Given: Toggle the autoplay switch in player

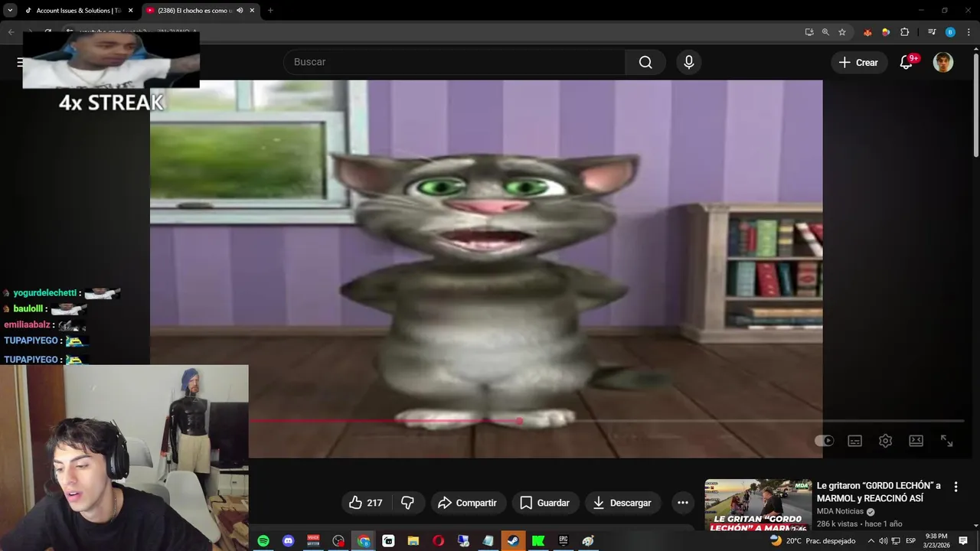Looking at the screenshot, I should (x=825, y=441).
